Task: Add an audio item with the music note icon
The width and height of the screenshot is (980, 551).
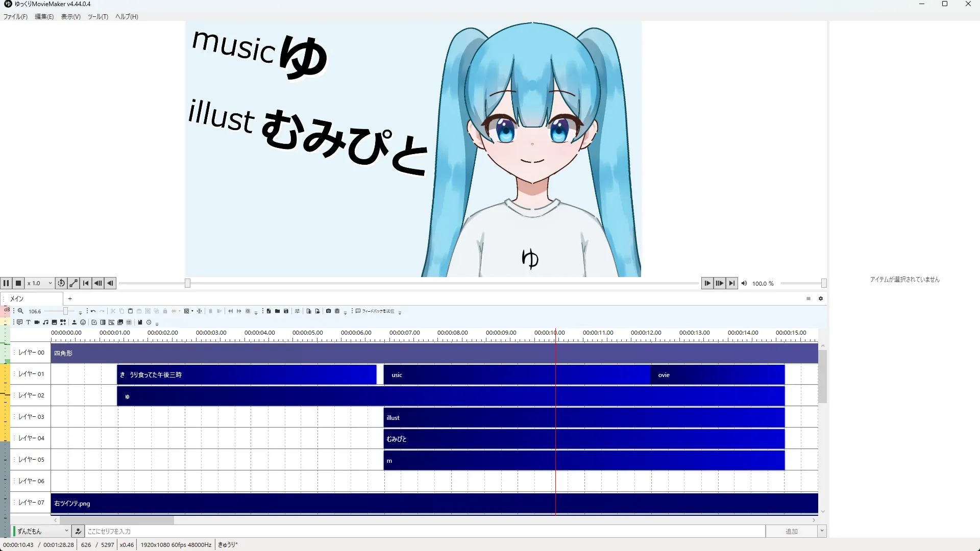Action: 46,322
